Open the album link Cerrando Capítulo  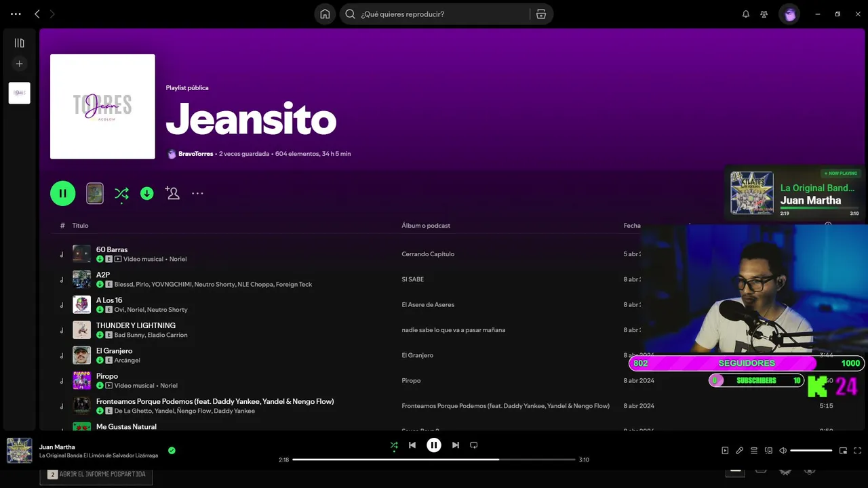click(x=428, y=254)
